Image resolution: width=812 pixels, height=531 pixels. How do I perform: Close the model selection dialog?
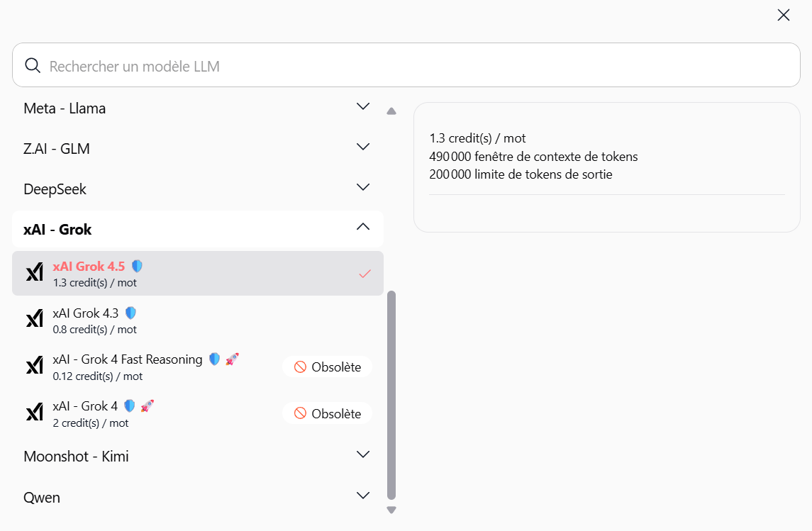point(784,15)
